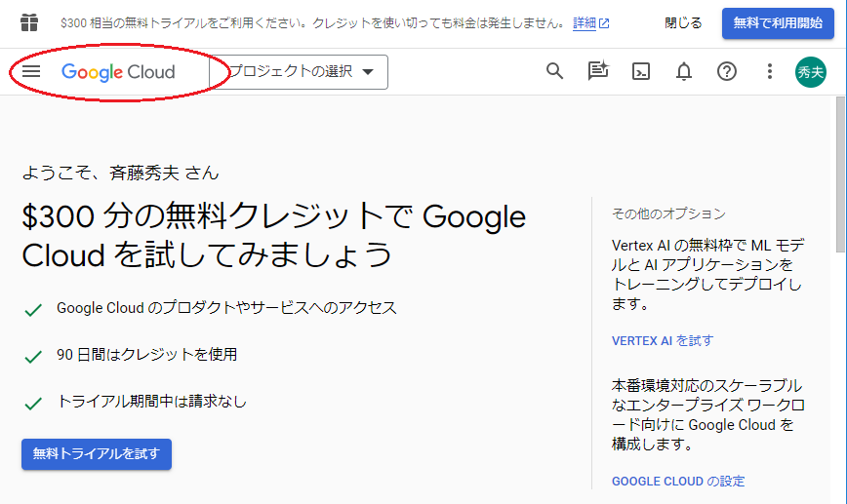Dismiss the banner with 閉じる

click(683, 23)
